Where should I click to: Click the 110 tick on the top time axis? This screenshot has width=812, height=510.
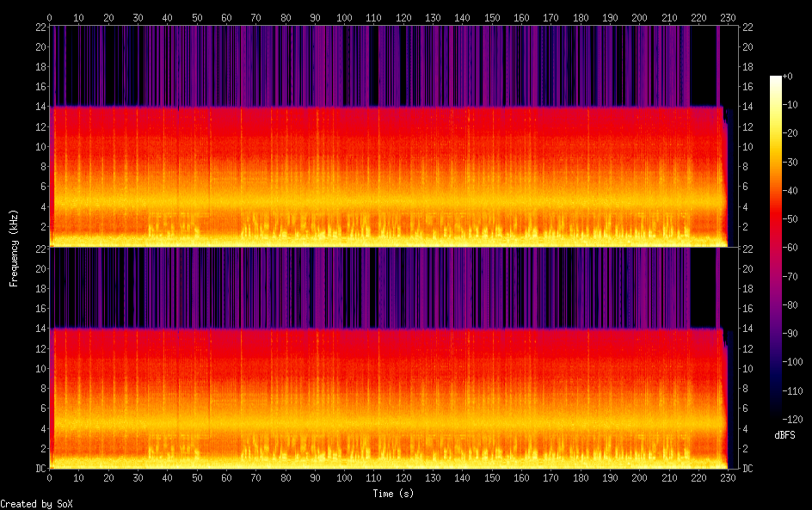(373, 16)
